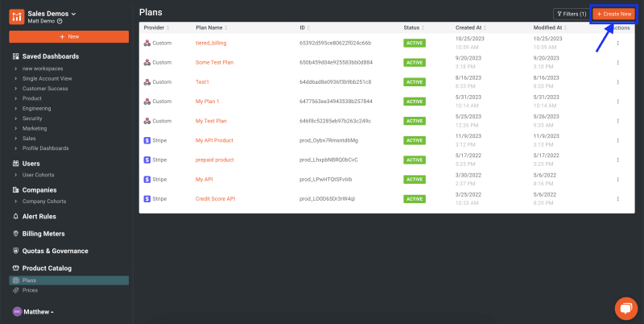
Task: Click Stripe icon in prepaid product row
Action: [147, 160]
